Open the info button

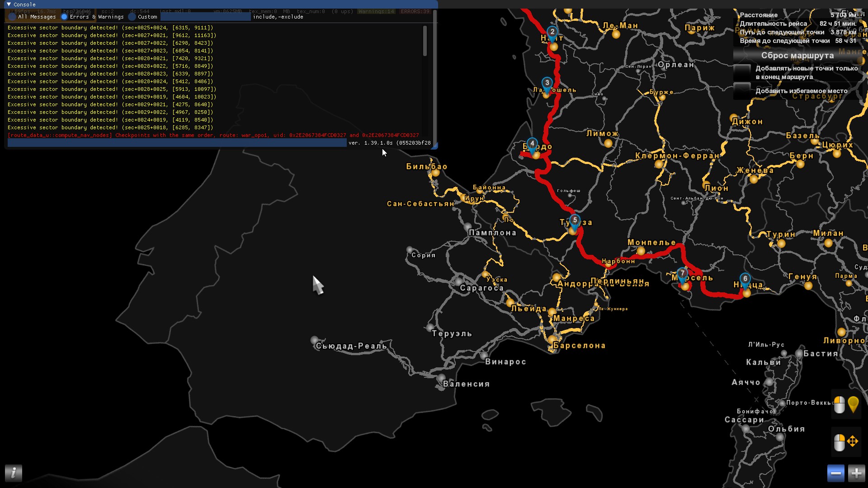coord(14,473)
